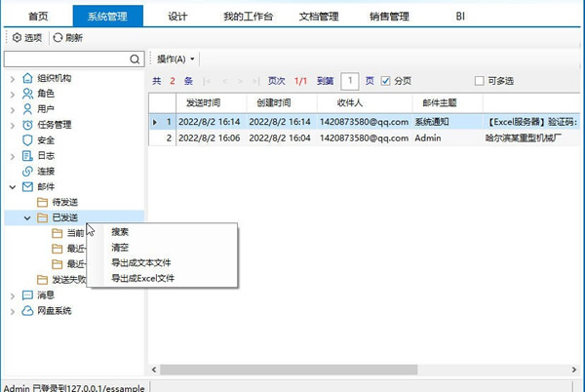Select the 安全 shield icon
This screenshot has width=585, height=392.
tap(26, 139)
